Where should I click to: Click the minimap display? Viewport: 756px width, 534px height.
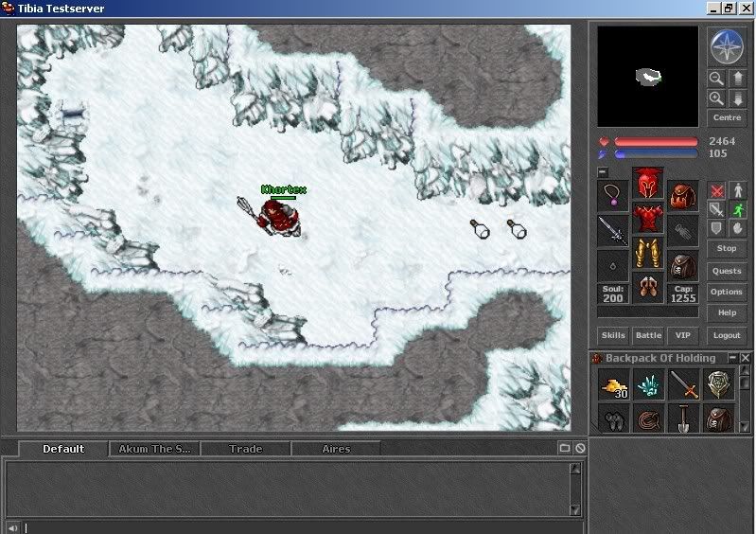pos(647,76)
